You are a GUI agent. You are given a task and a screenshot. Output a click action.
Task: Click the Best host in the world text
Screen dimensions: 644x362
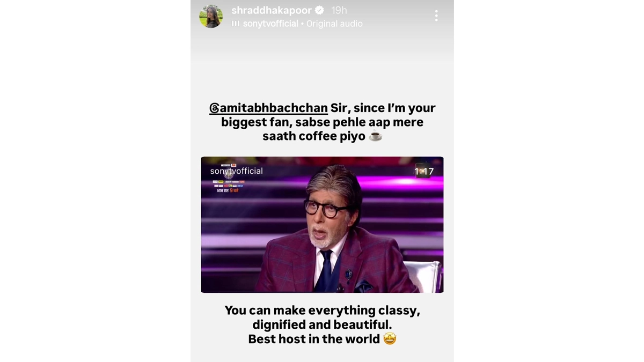314,339
